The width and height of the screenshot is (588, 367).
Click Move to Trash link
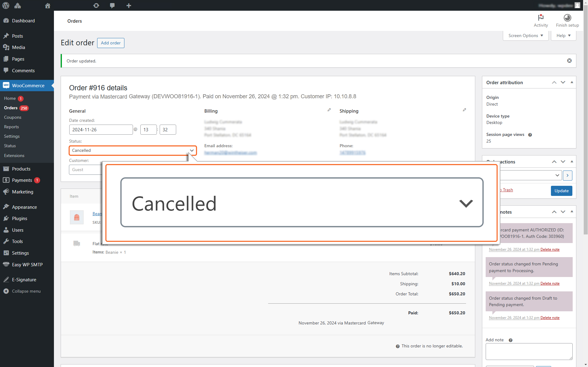(x=506, y=190)
